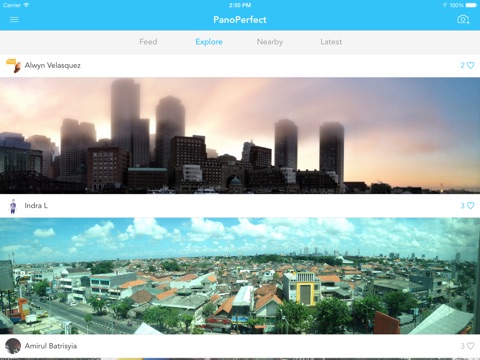Tap the camera add-photo icon
The image size is (480, 360).
coord(463,19)
